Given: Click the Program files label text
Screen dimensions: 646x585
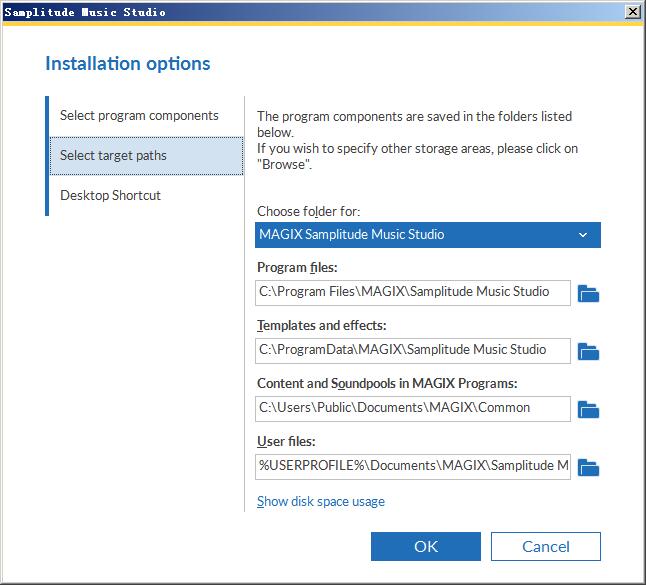Looking at the screenshot, I should coord(297,267).
